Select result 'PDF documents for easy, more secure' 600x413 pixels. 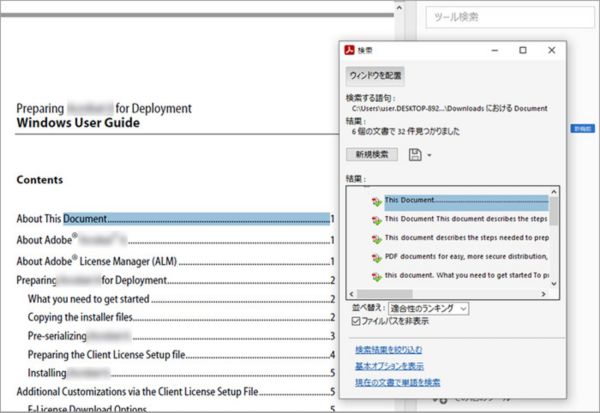tap(466, 256)
